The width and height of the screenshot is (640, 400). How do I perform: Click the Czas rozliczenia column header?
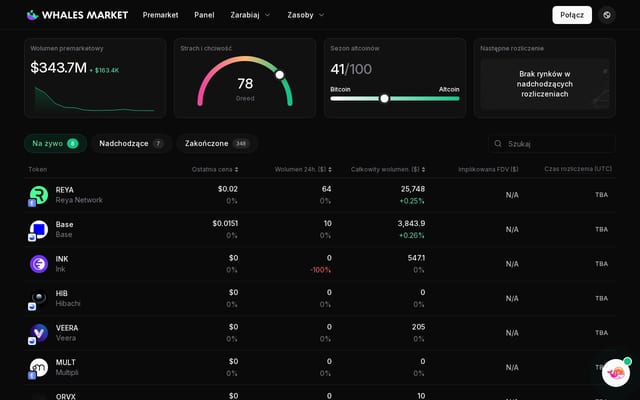point(578,169)
